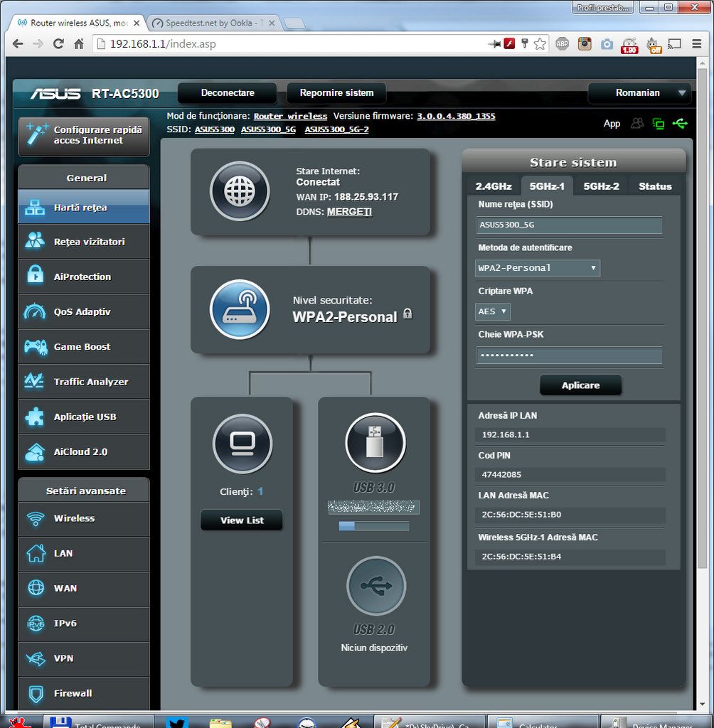Open WAN advanced settings

click(x=84, y=588)
